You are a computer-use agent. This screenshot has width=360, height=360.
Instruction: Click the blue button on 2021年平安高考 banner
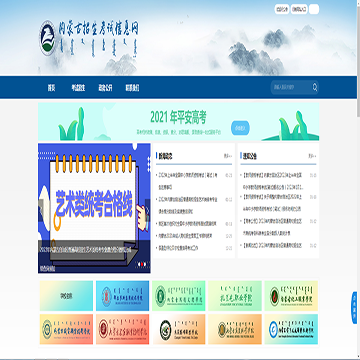tap(240, 128)
